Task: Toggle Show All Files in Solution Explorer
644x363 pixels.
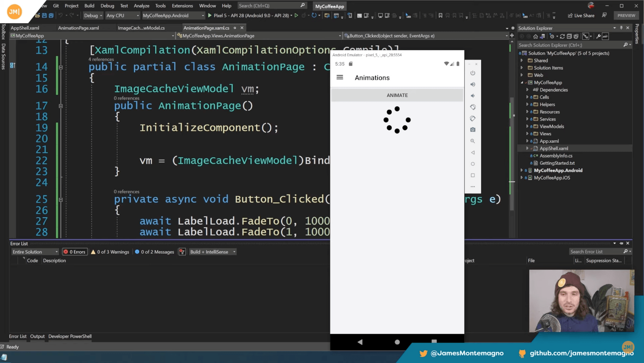Action: tap(576, 36)
